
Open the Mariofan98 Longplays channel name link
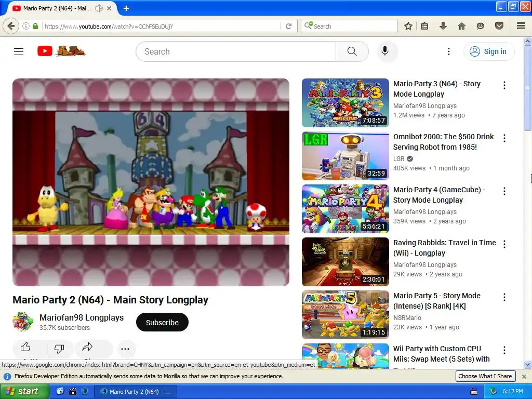(x=82, y=317)
